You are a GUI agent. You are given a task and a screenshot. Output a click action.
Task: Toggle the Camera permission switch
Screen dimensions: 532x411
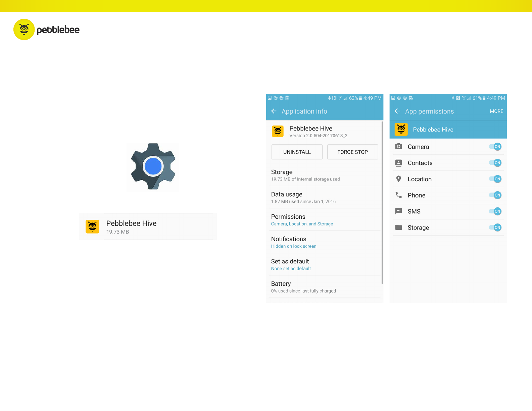pyautogui.click(x=495, y=147)
